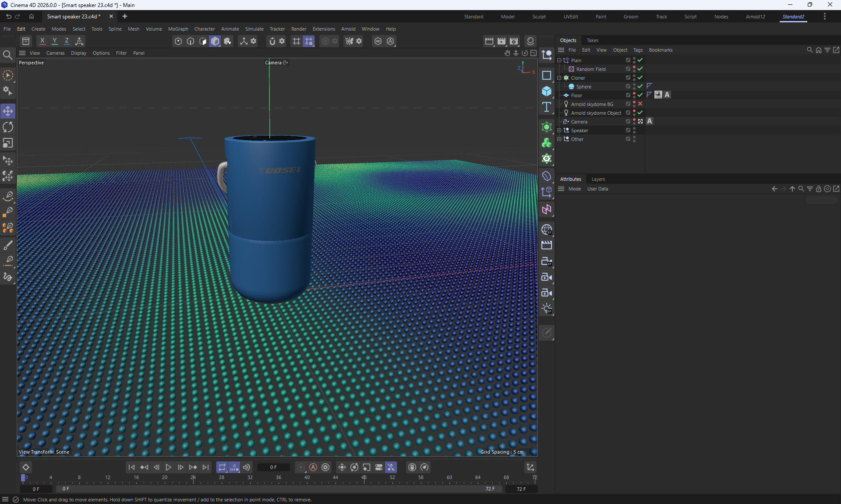Open the viewport search magnifier tool
This screenshot has width=841, height=504.
pos(7,55)
